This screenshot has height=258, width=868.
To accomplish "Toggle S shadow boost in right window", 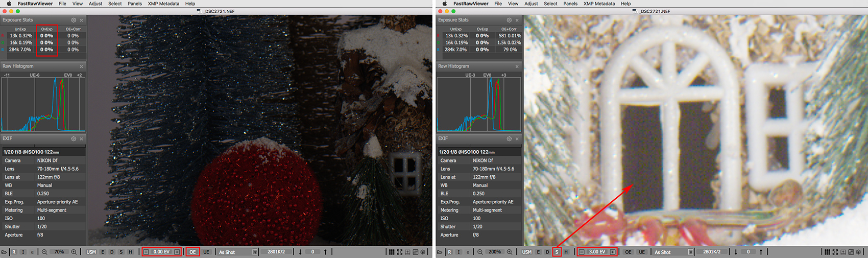I will click(557, 252).
